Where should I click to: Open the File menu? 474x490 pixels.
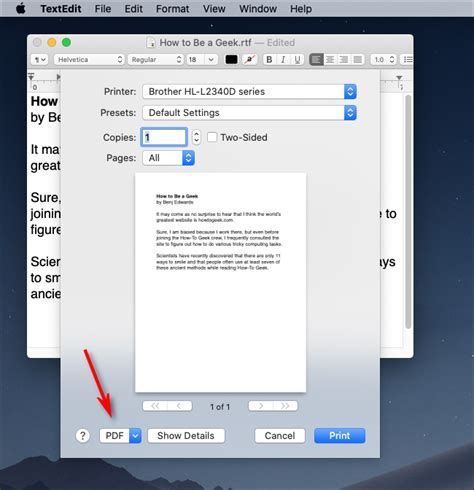pyautogui.click(x=103, y=9)
